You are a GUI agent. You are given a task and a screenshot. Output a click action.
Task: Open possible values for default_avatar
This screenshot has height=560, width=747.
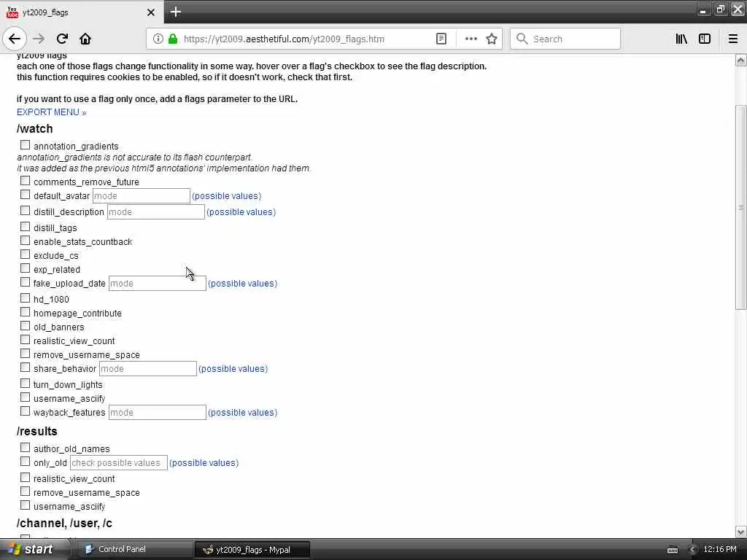227,196
